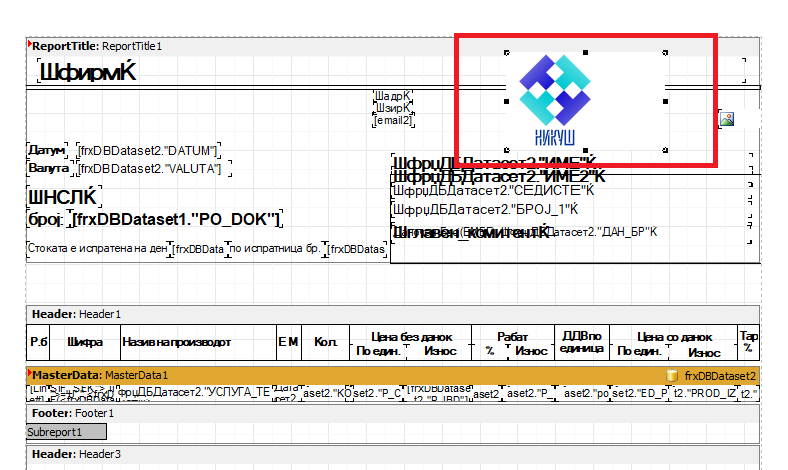Select the 'Тар %' header cell
Screen dimensions: 788x470
point(748,342)
